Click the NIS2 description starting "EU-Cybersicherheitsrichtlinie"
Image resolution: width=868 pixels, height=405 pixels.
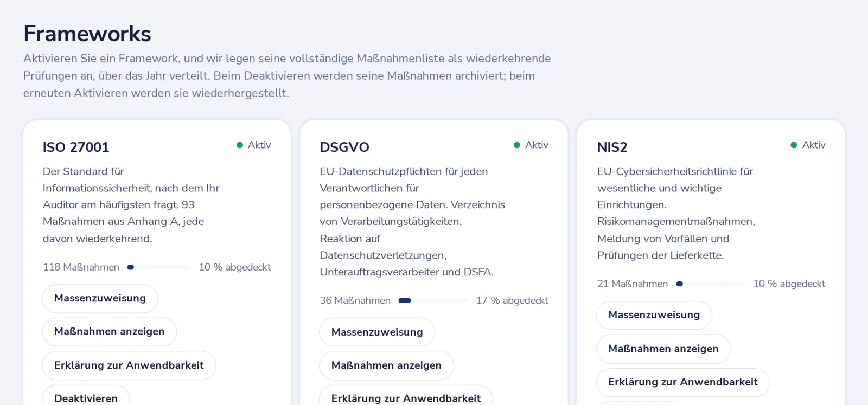pos(676,214)
